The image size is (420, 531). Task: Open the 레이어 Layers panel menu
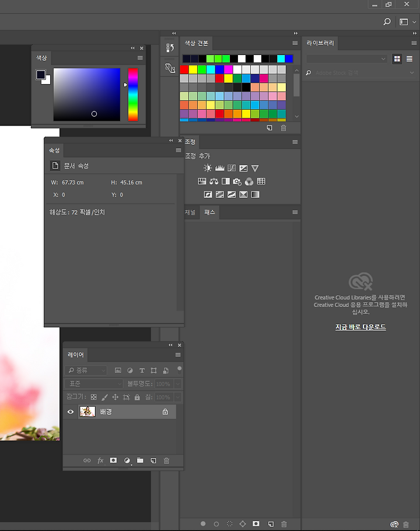[x=178, y=355]
